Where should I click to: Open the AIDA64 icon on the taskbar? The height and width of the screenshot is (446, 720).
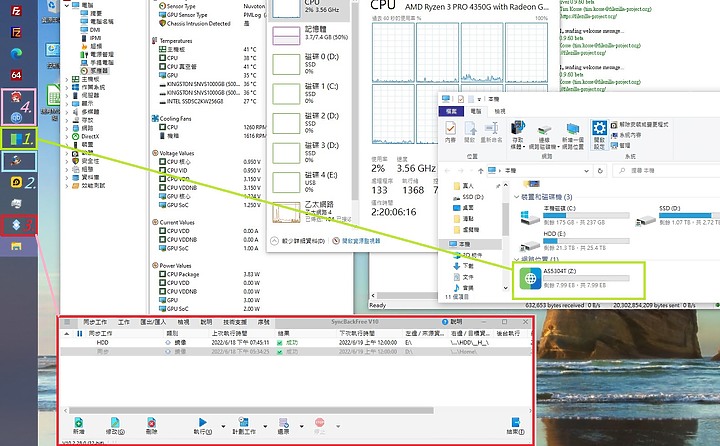(x=16, y=75)
